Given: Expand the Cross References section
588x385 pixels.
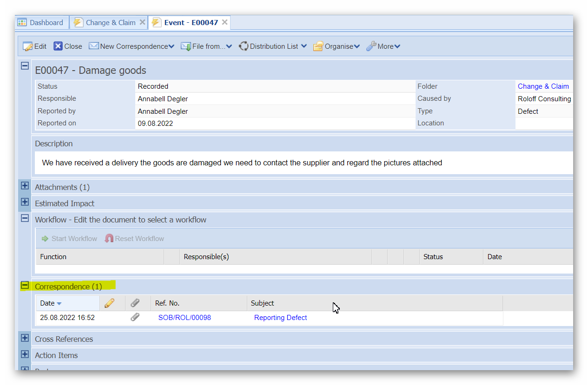Looking at the screenshot, I should pyautogui.click(x=25, y=338).
